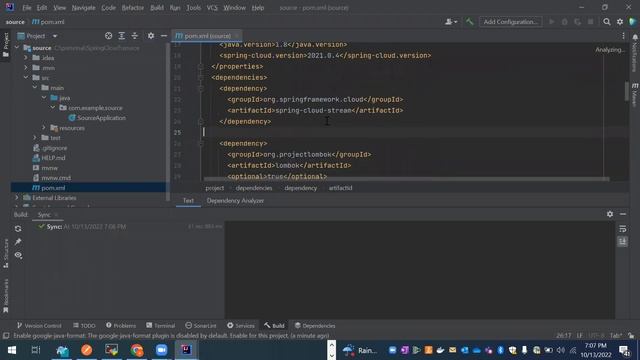Collapse all in Project panel
This screenshot has height=360, width=640.
click(135, 36)
